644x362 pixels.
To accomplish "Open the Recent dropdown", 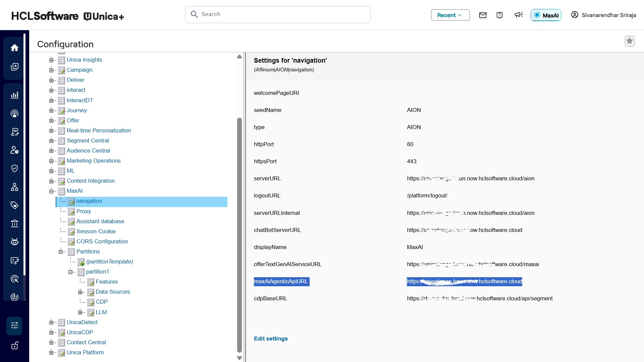I will click(x=450, y=15).
